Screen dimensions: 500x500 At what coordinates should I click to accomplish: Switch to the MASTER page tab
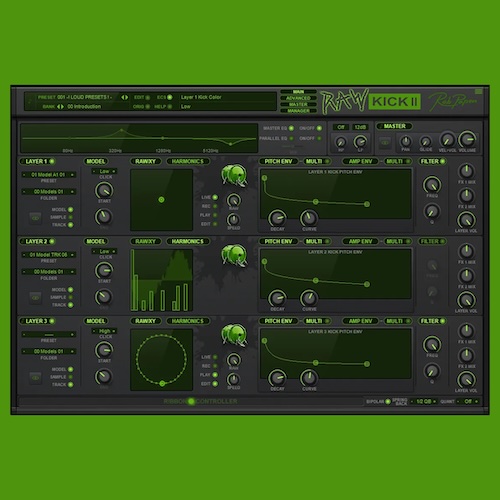pyautogui.click(x=298, y=104)
